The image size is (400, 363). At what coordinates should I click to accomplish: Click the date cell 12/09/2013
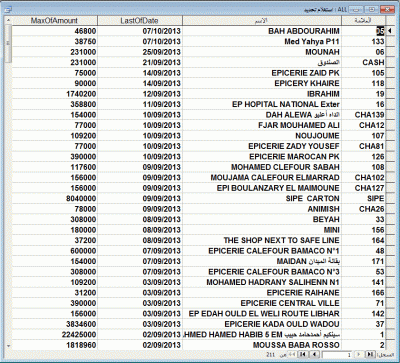140,94
